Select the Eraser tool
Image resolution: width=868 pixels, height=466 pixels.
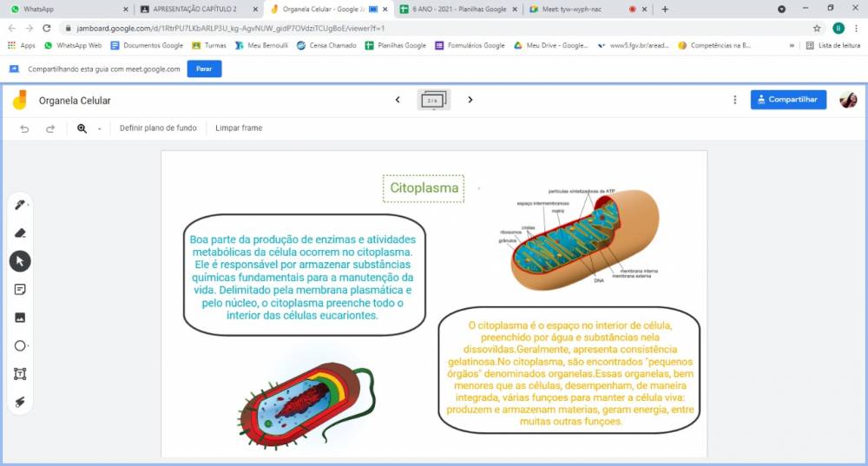20,233
